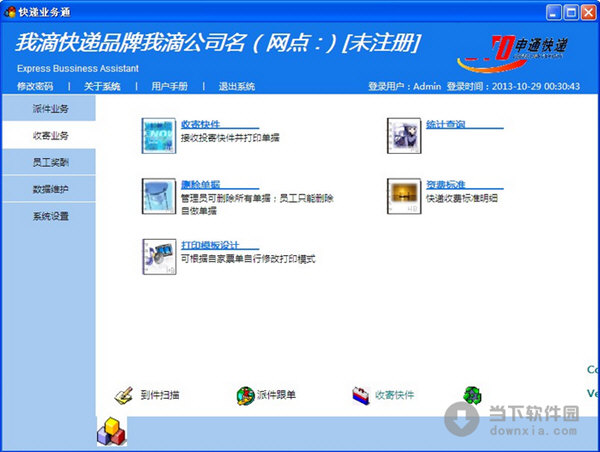Click the text 快递收费标准明细
Image resolution: width=600 pixels, height=452 pixels.
462,198
